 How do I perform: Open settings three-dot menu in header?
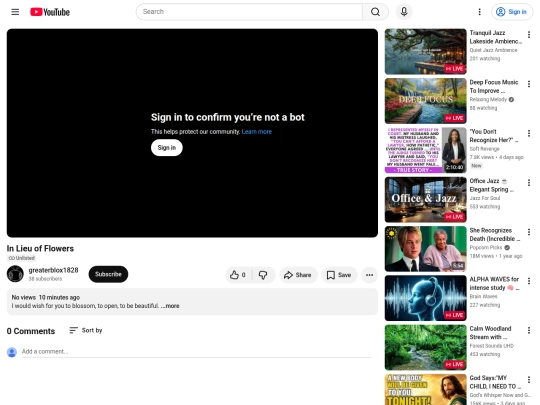pos(479,12)
